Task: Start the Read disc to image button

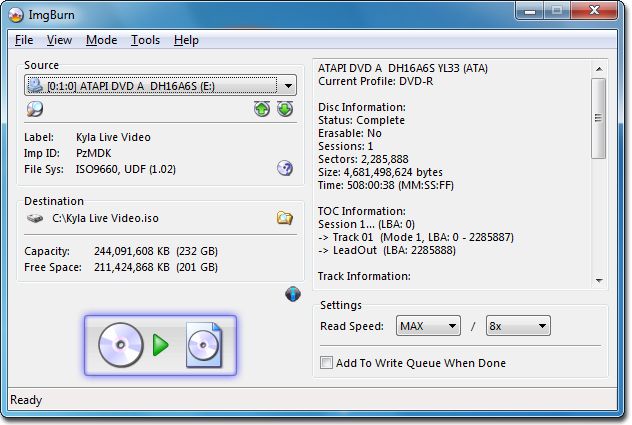Action: (x=160, y=346)
